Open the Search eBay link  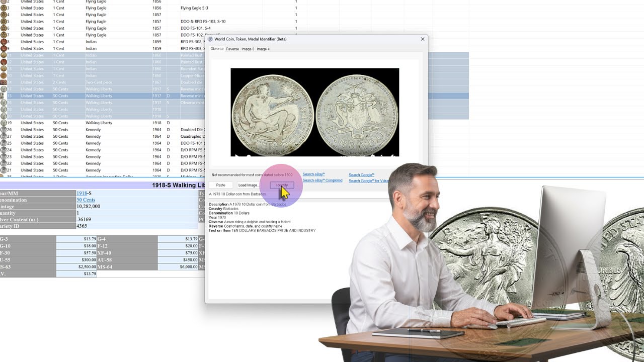[x=313, y=174]
